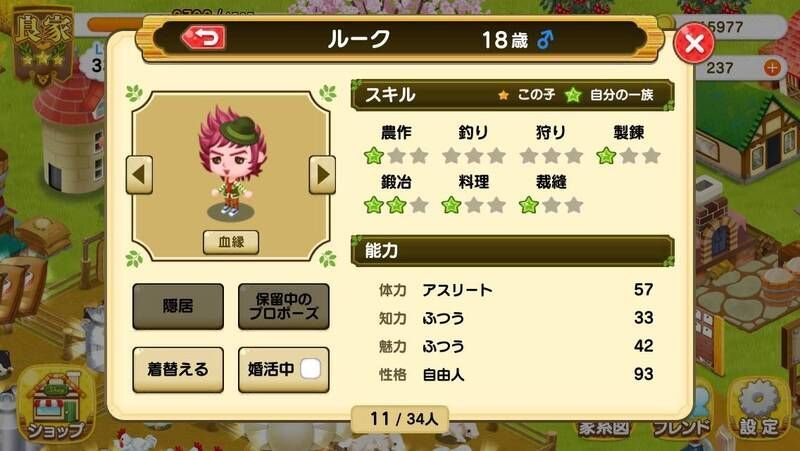Toggle the 婚活中 checkbox
The height and width of the screenshot is (451, 800).
pos(311,368)
